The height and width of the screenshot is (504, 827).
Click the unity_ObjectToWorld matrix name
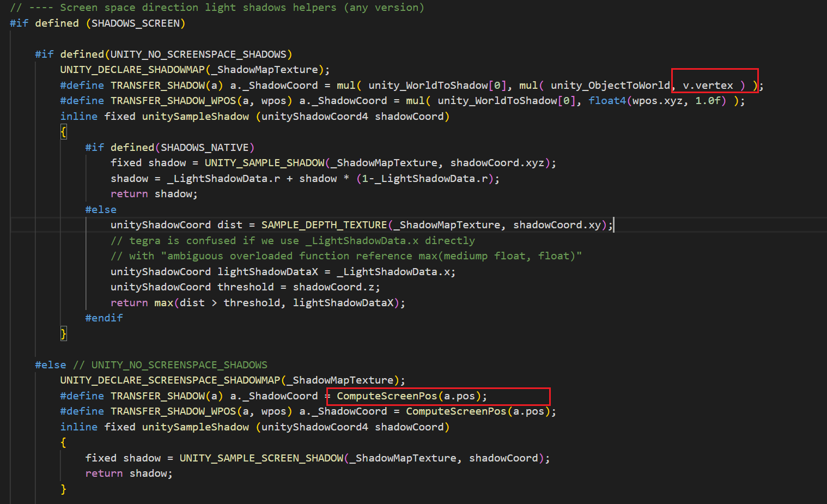click(x=610, y=86)
